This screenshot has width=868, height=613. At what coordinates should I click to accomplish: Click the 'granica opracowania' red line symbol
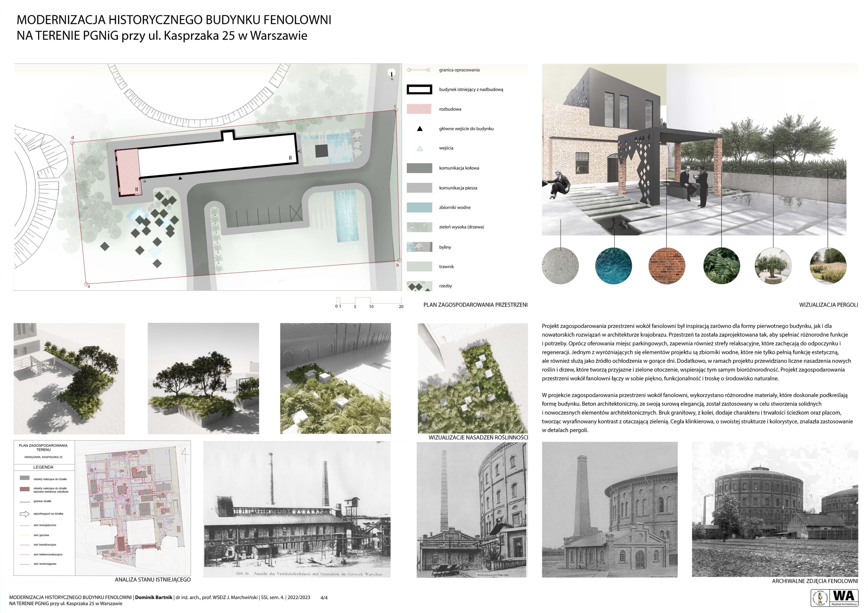coord(419,70)
